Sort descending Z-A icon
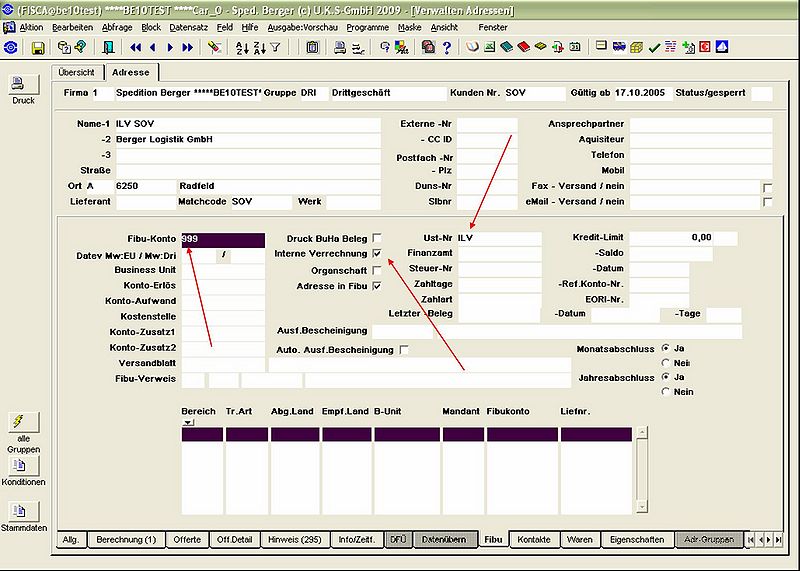The image size is (800, 571). (259, 47)
